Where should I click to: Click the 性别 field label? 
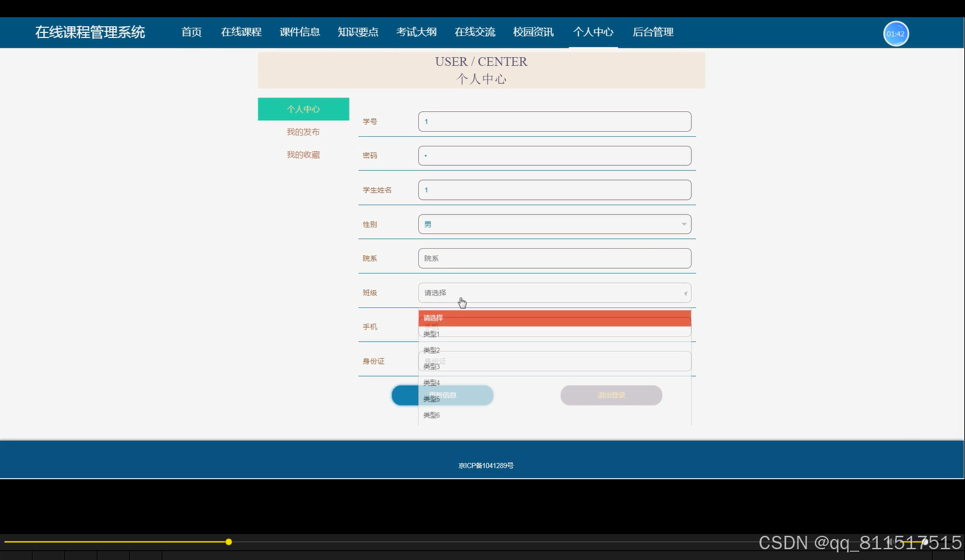370,225
